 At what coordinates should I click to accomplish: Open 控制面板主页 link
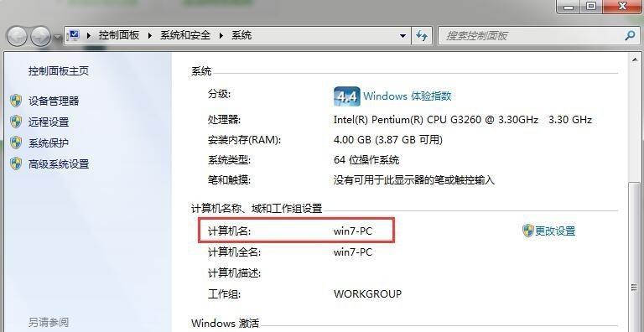point(59,71)
